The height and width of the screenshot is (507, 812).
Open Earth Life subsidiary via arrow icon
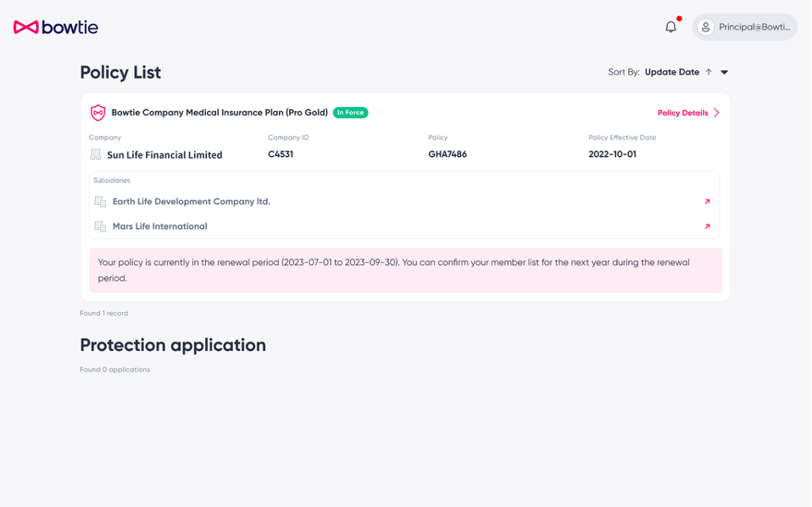pos(707,202)
